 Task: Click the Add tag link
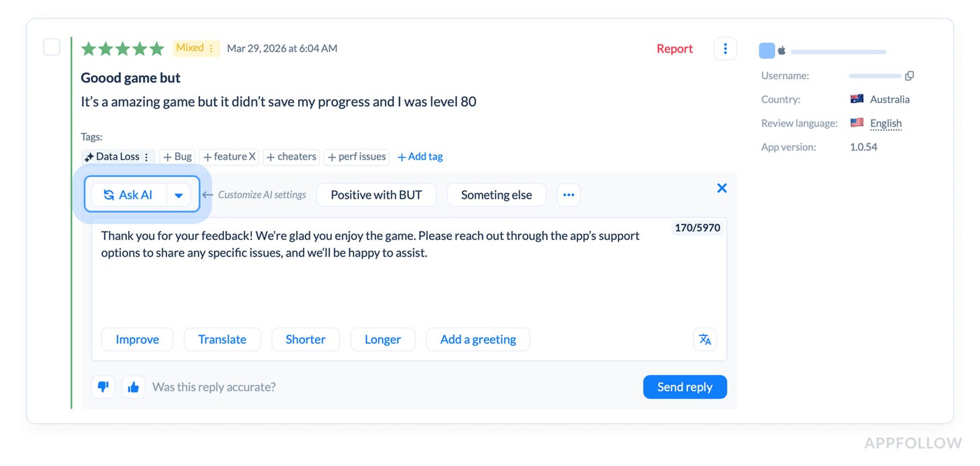coord(420,157)
